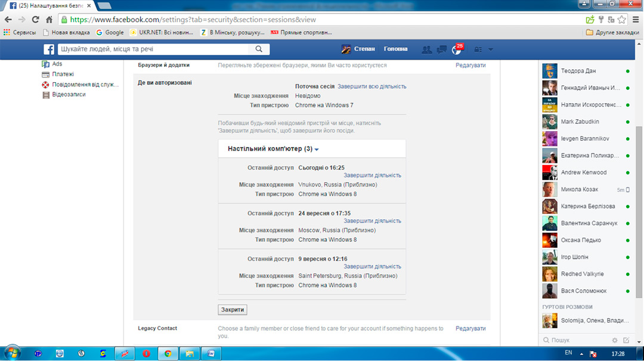Open chat with Mark Zabudkin
The height and width of the screenshot is (361, 644).
pos(580,122)
